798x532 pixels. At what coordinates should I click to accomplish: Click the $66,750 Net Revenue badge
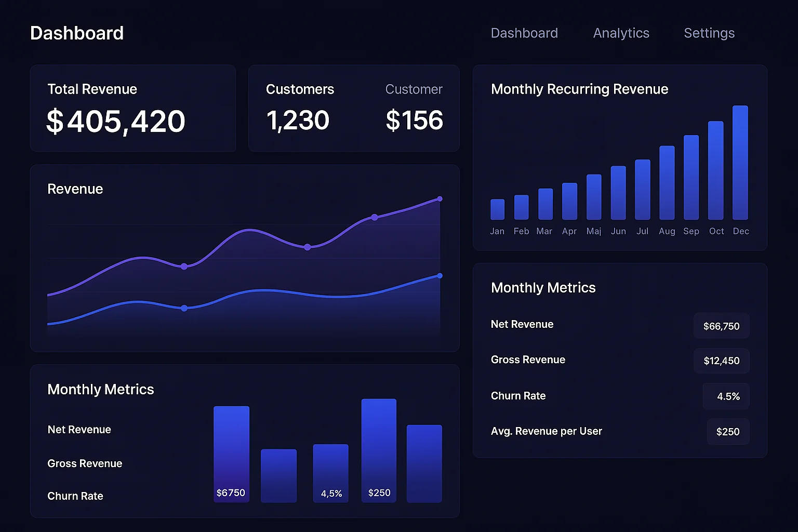[722, 326]
